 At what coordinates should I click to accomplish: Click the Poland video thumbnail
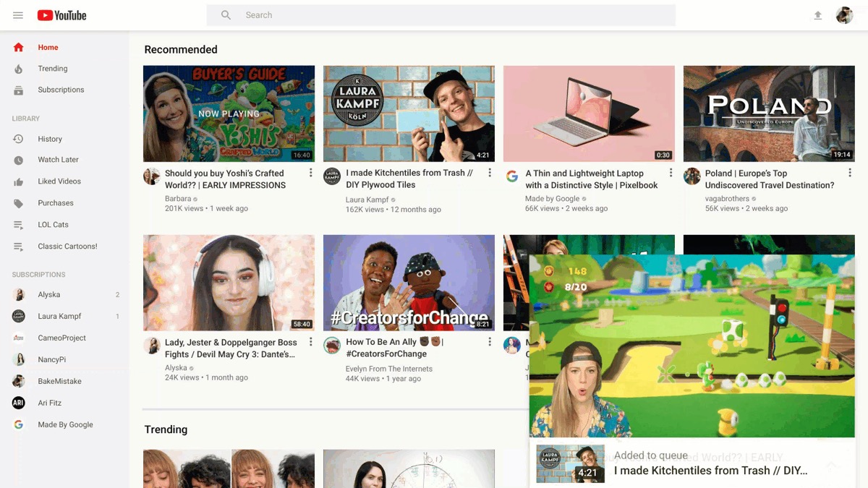tap(769, 114)
